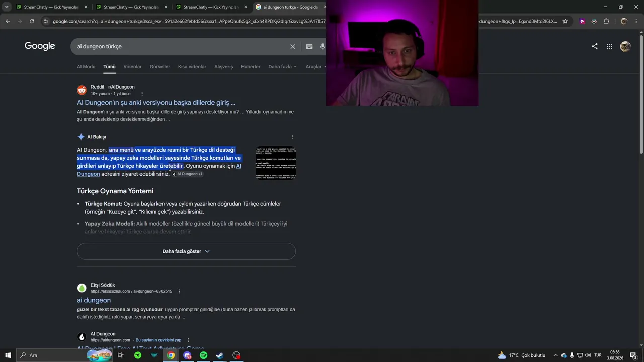Open the Kısa videolar tab
Image resolution: width=644 pixels, height=362 pixels.
192,67
